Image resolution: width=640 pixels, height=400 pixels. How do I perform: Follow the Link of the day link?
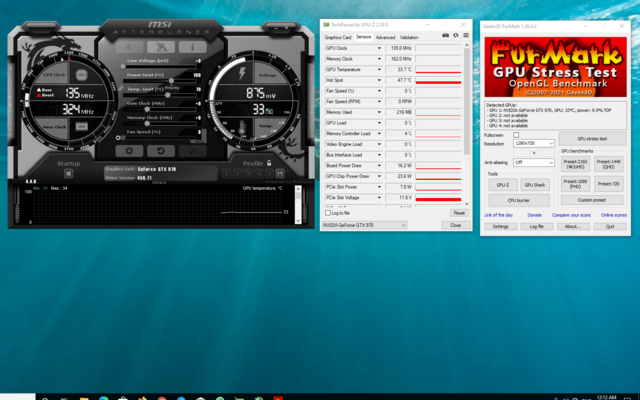498,215
